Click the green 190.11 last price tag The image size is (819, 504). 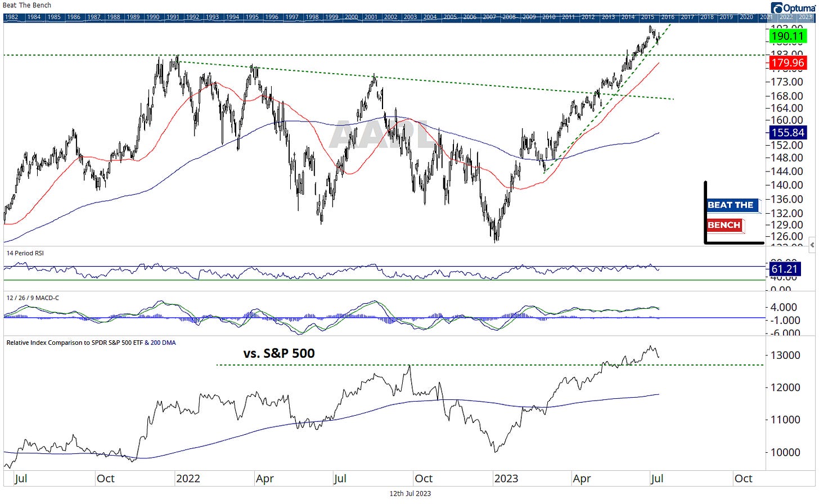click(x=787, y=37)
